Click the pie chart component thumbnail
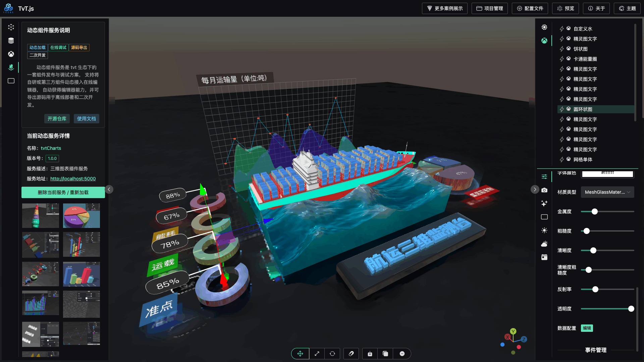The width and height of the screenshot is (644, 362). click(82, 216)
